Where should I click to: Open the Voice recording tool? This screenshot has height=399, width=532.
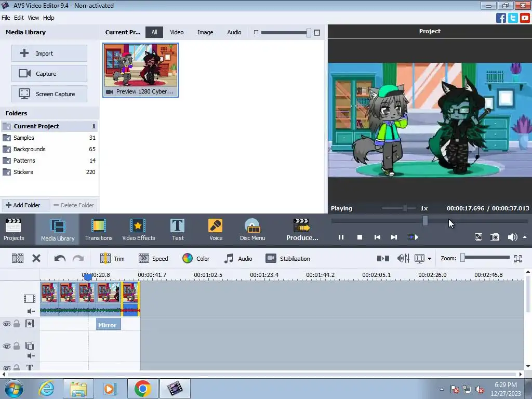(x=216, y=230)
